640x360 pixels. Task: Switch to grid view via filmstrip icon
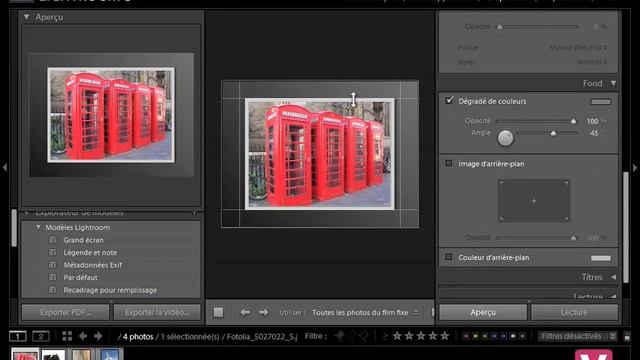(67, 336)
